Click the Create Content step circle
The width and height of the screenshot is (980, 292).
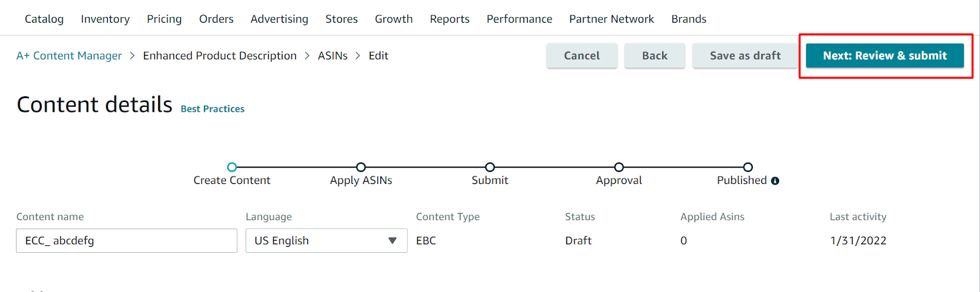(232, 167)
